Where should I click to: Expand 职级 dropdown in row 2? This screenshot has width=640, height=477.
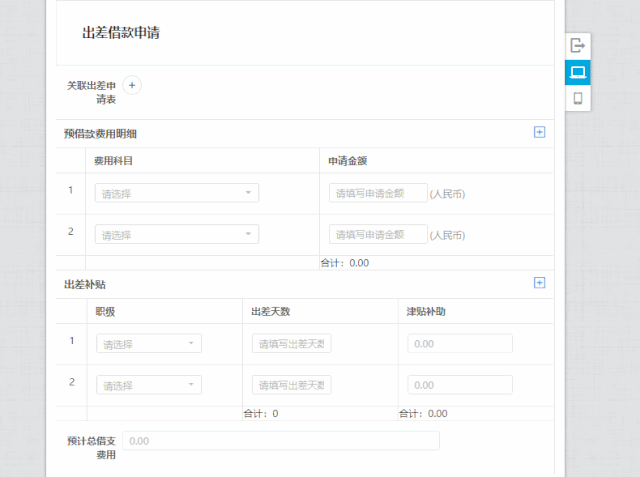149,385
